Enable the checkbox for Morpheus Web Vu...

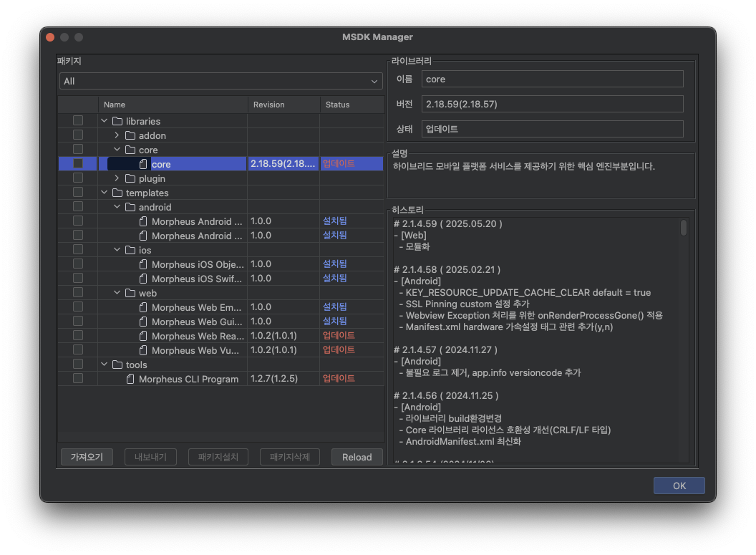(x=77, y=349)
